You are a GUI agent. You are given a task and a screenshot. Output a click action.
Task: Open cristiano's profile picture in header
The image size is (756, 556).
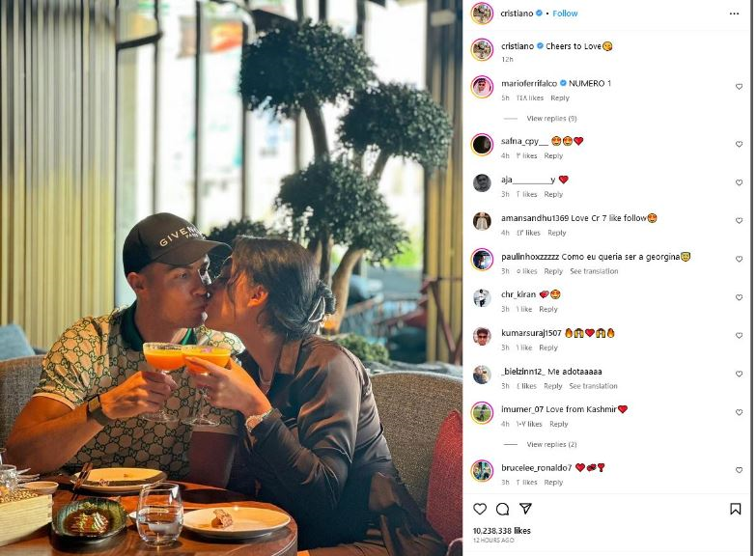tap(482, 13)
